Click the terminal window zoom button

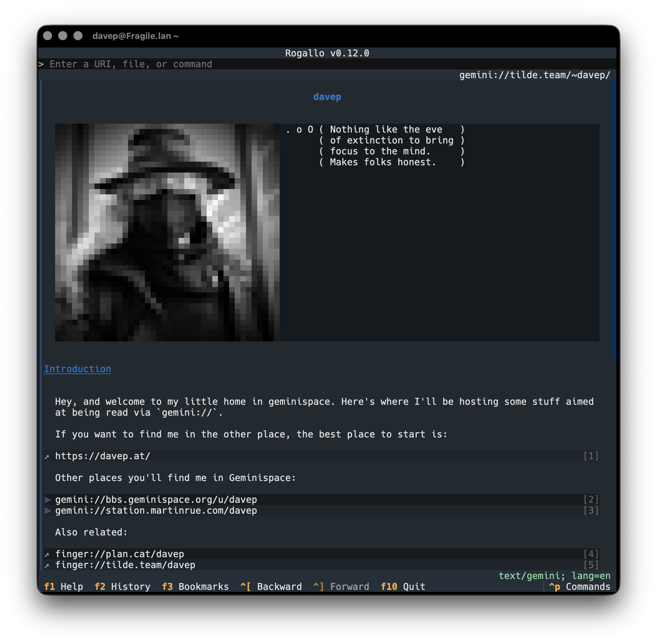78,36
